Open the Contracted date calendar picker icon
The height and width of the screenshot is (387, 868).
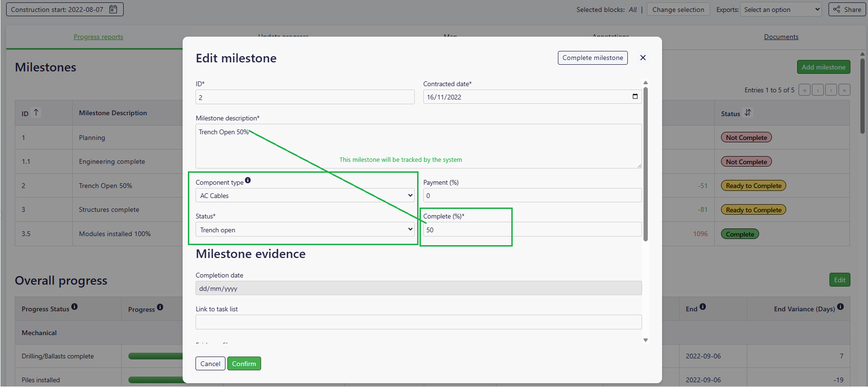click(x=634, y=97)
